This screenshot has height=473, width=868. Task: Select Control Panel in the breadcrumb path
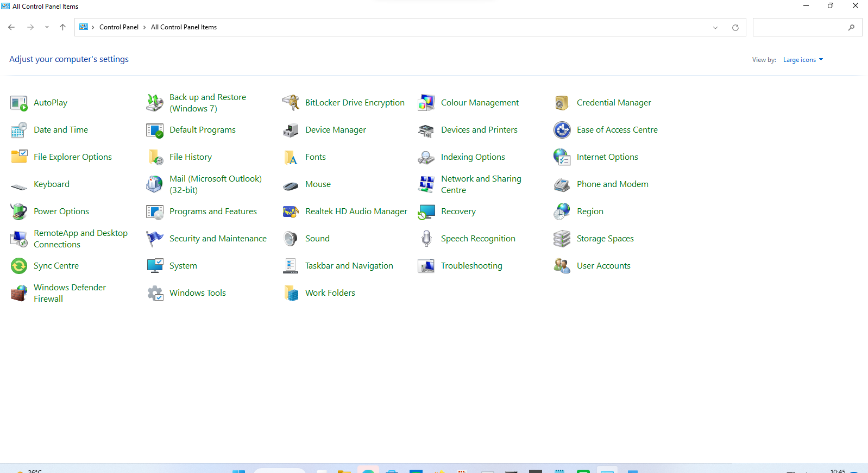coord(119,27)
